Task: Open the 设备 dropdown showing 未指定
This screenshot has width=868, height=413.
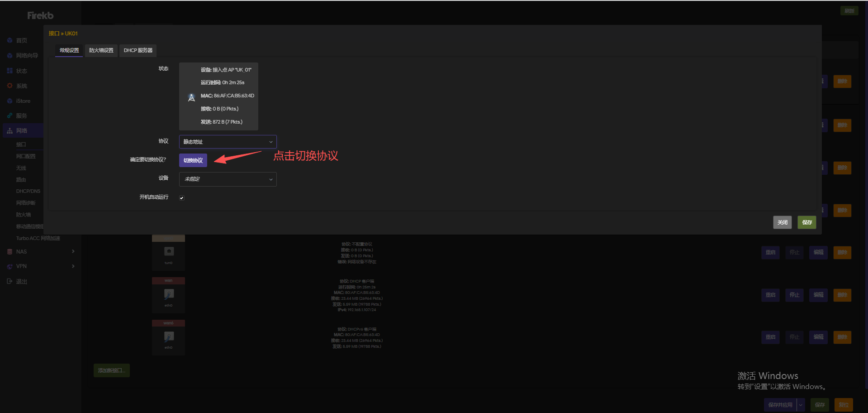Action: (228, 179)
